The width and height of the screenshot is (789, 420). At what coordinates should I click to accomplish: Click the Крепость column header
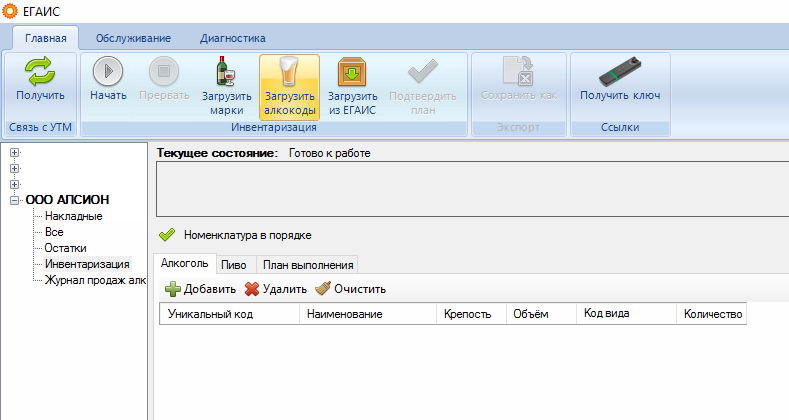click(x=471, y=314)
